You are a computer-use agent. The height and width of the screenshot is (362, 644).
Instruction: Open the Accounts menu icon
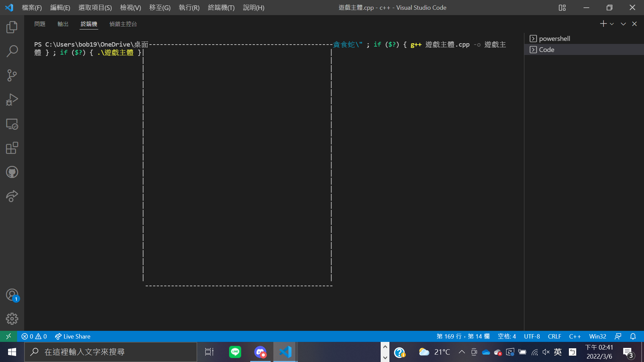[x=12, y=295]
